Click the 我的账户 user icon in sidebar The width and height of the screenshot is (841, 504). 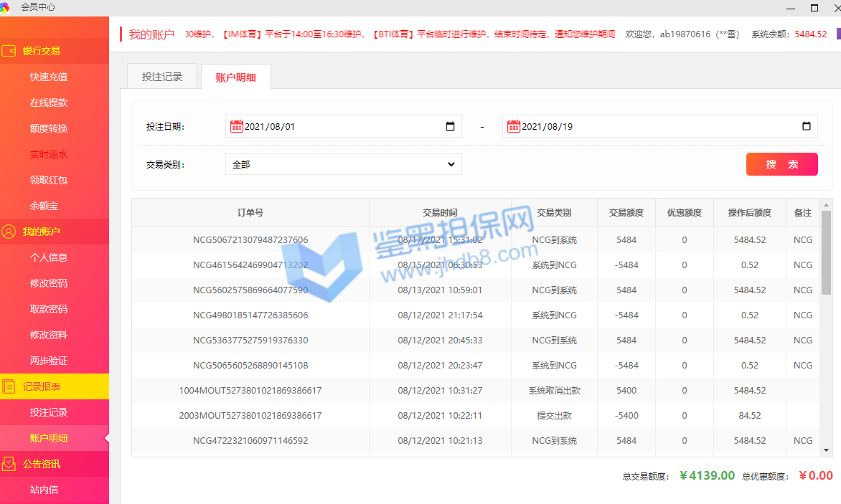[x=9, y=232]
